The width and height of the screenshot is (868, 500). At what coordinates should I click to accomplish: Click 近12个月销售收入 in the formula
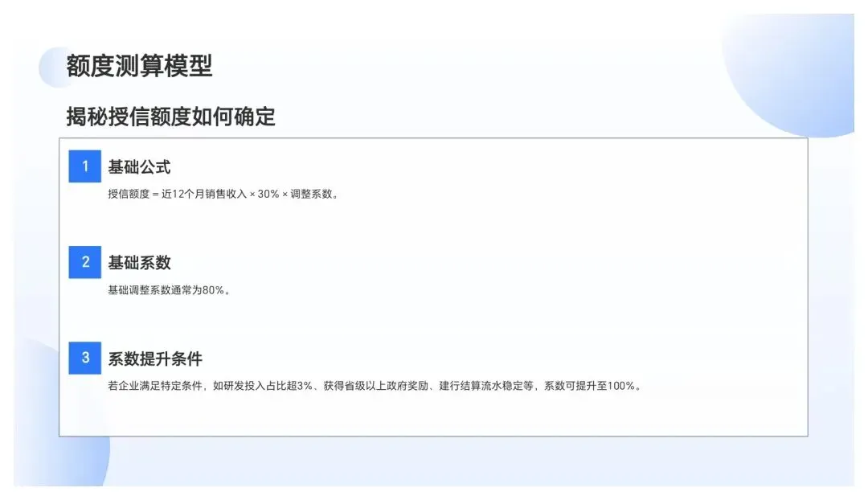(x=204, y=194)
